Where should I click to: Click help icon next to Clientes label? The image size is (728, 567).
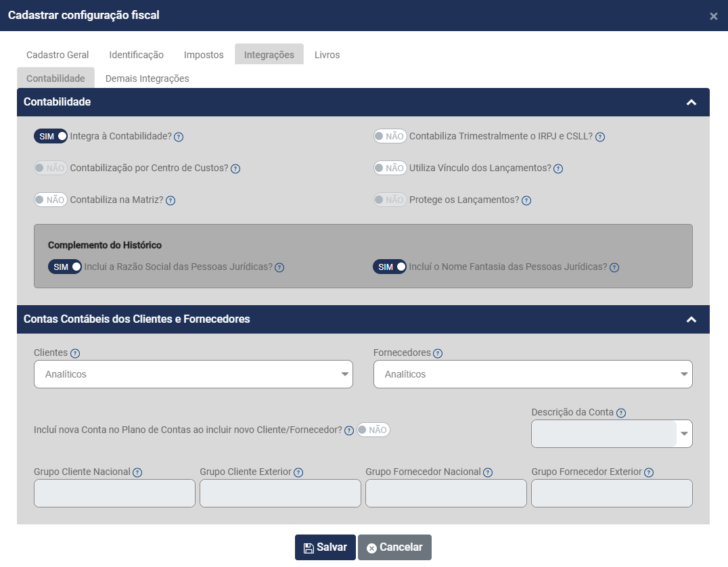tap(75, 353)
